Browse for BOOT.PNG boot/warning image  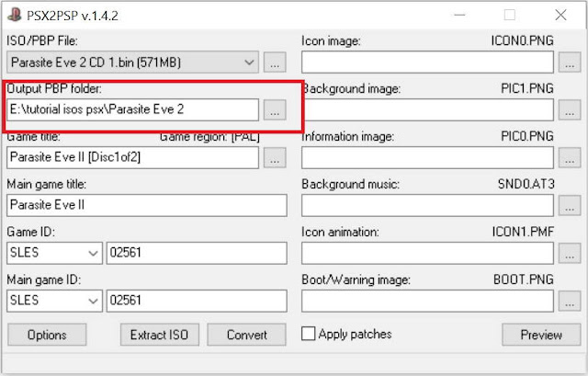(571, 301)
